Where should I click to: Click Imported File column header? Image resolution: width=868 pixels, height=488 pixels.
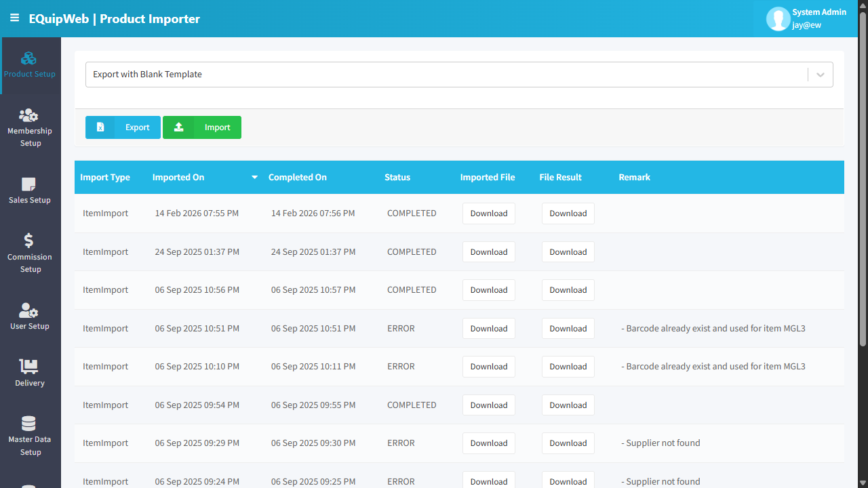pos(488,178)
